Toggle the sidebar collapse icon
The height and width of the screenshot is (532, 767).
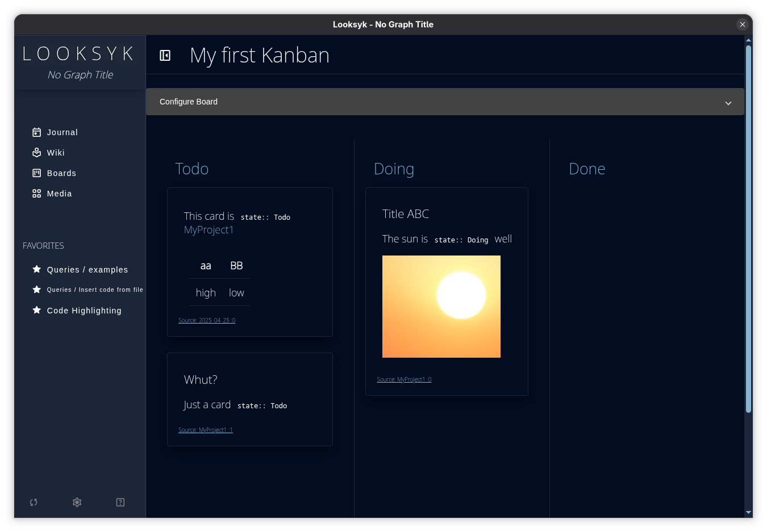point(165,55)
